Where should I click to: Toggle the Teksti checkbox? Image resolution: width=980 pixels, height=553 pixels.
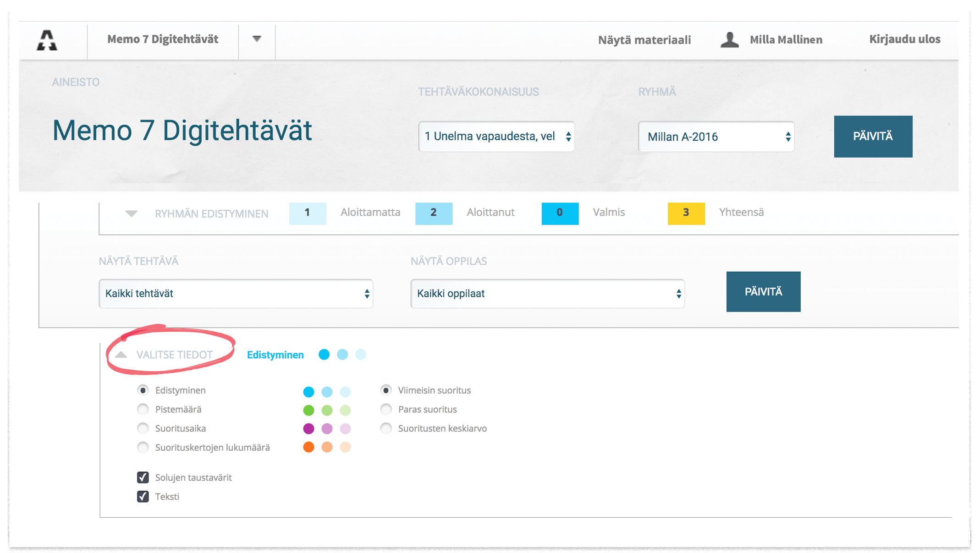click(143, 497)
